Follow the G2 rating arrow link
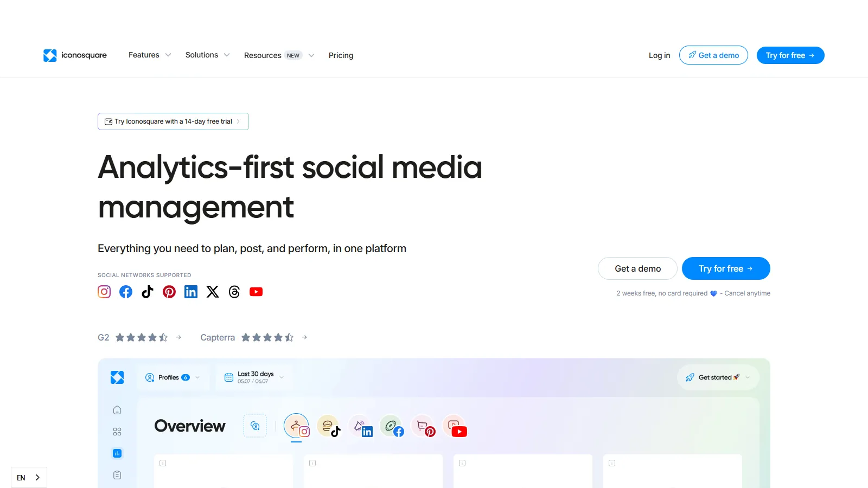The image size is (868, 488). pyautogui.click(x=178, y=337)
